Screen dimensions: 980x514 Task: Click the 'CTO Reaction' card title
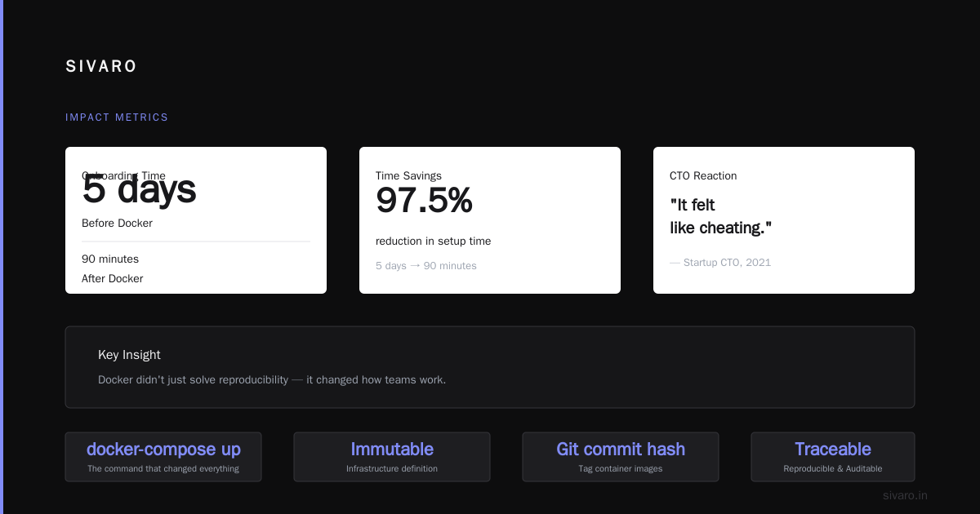703,175
